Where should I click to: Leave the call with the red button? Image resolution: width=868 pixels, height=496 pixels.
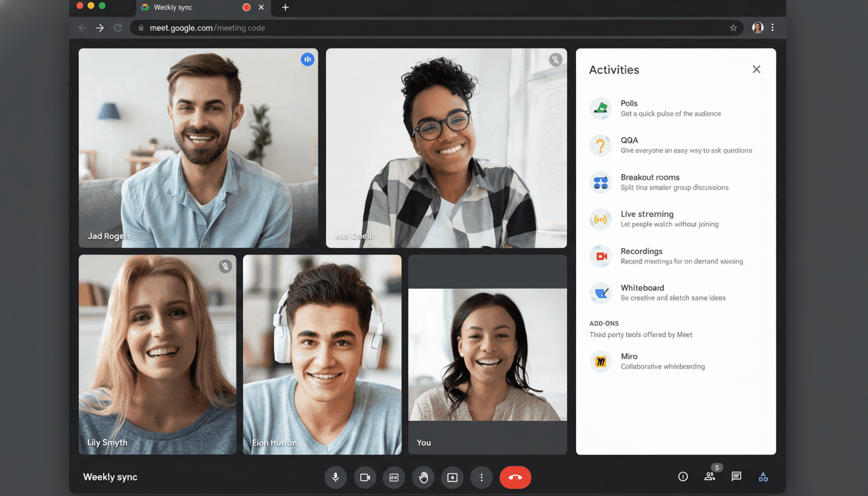point(515,477)
